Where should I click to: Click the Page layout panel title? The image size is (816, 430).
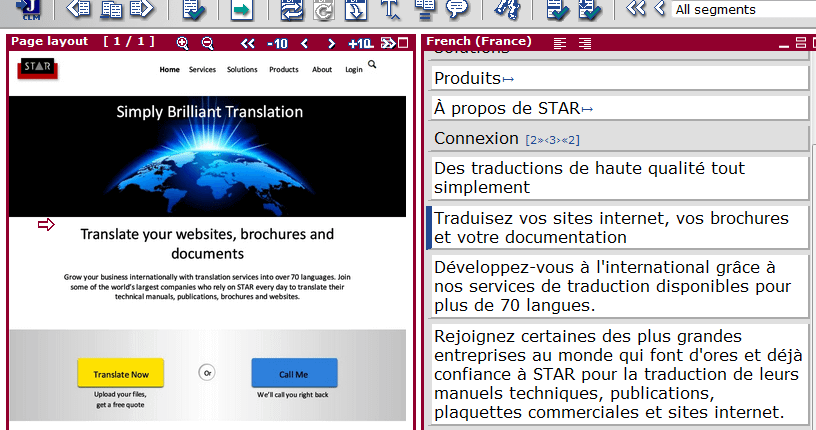(x=49, y=41)
